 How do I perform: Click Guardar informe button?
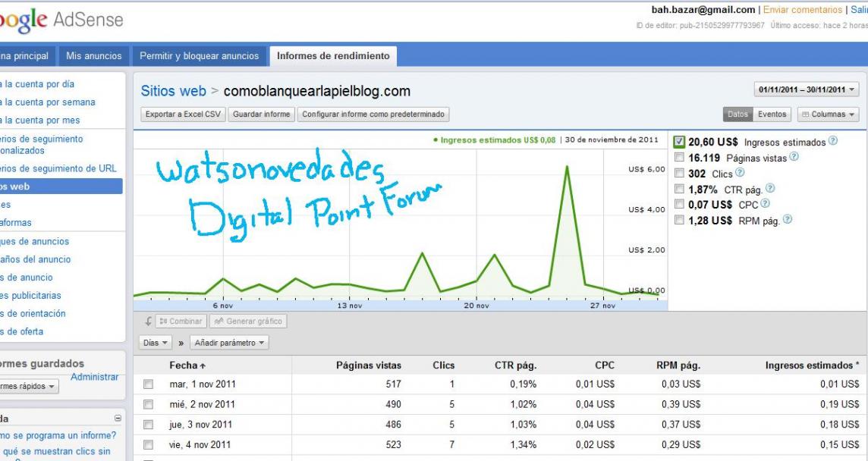coord(261,114)
